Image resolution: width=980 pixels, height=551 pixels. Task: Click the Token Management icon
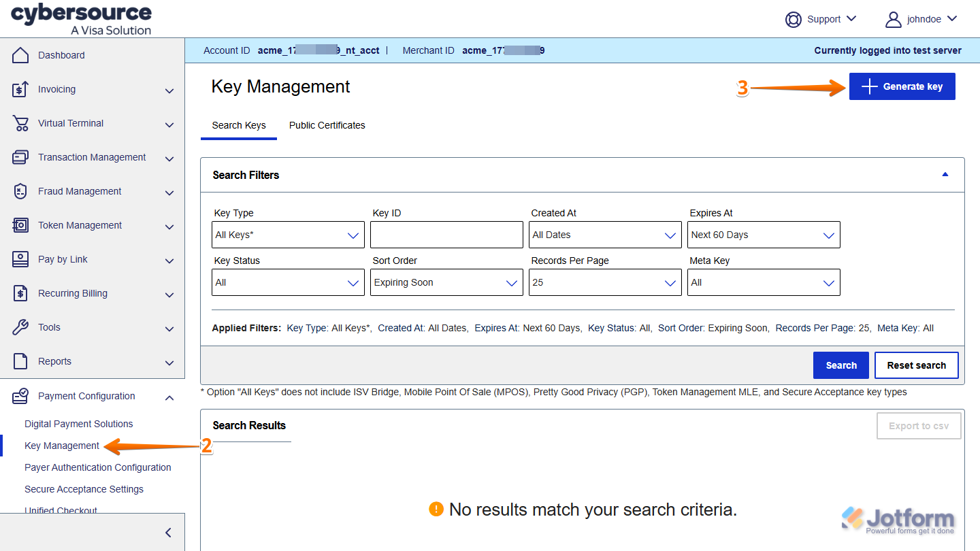(20, 225)
